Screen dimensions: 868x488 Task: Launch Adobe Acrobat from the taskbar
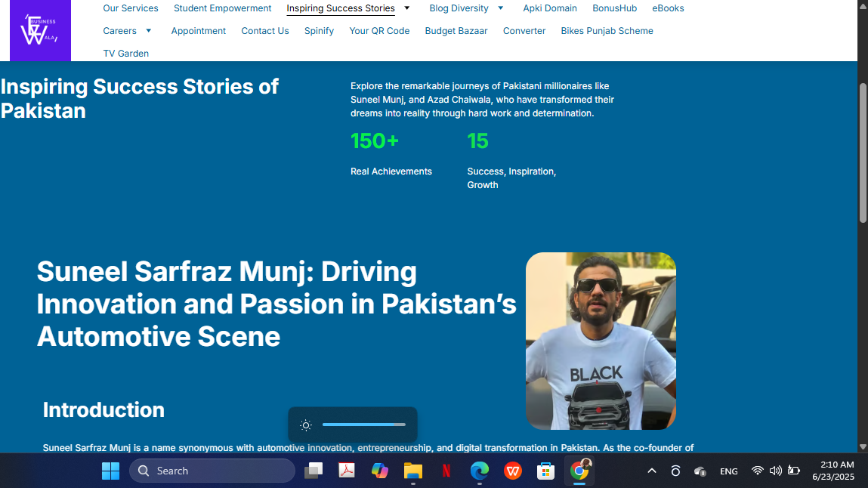click(347, 471)
